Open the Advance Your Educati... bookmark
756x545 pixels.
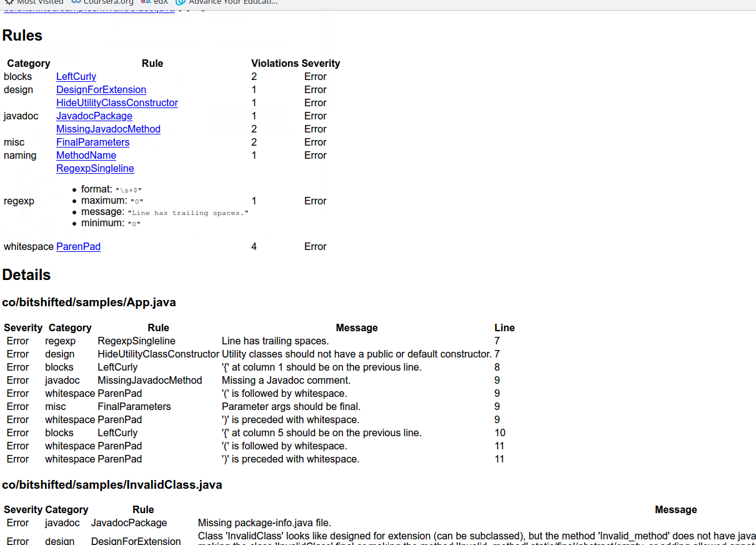[x=227, y=2]
